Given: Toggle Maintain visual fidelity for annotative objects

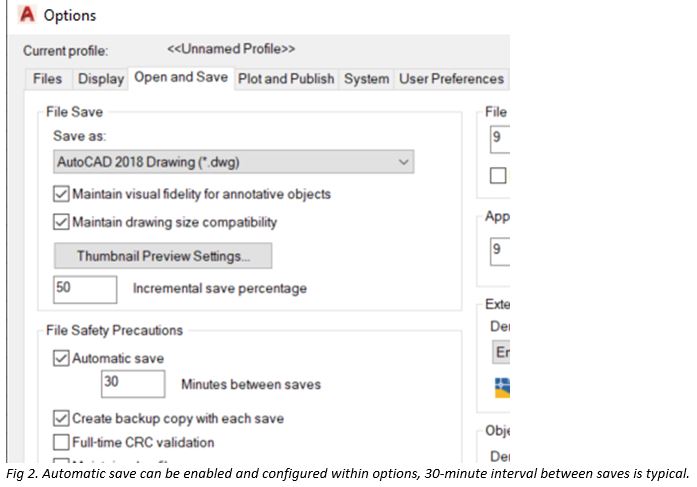Looking at the screenshot, I should click(x=61, y=194).
